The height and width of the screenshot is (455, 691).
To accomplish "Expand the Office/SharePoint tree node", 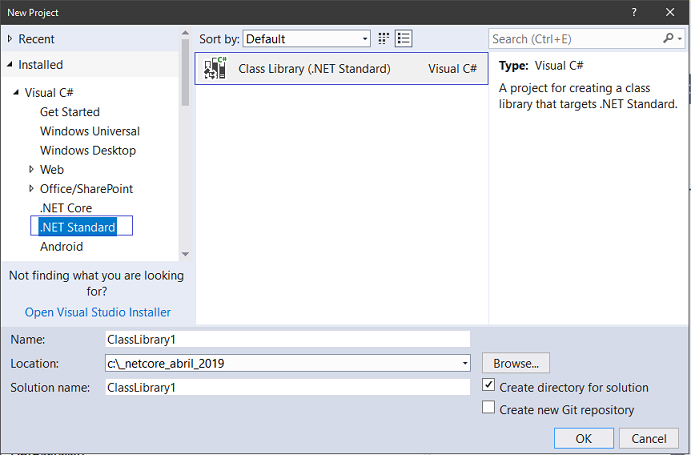I will click(31, 189).
